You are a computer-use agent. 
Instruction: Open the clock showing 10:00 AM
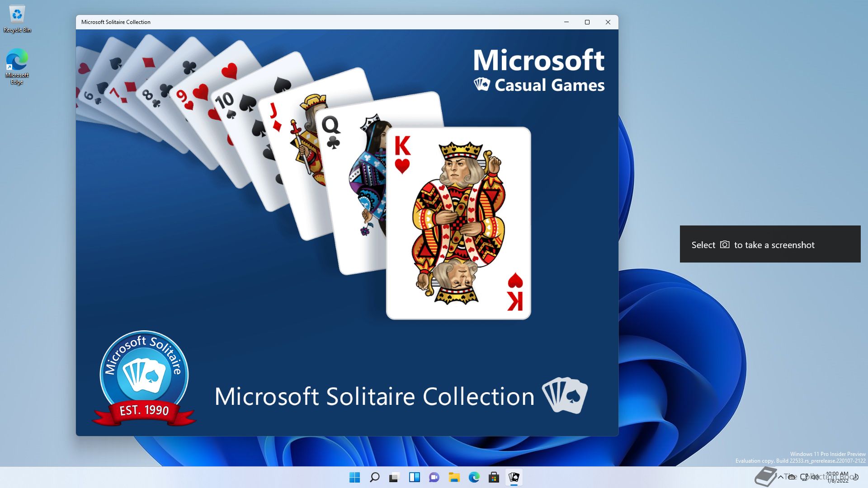click(837, 477)
